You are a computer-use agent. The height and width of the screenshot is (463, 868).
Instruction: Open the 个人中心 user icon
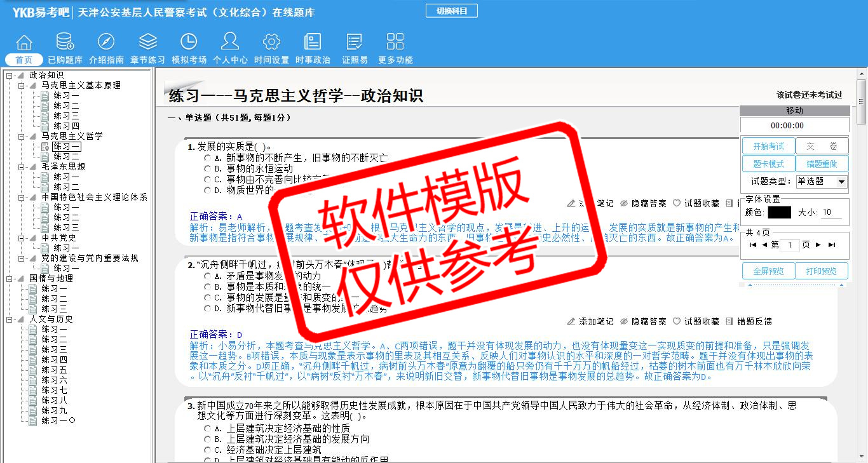tap(230, 42)
